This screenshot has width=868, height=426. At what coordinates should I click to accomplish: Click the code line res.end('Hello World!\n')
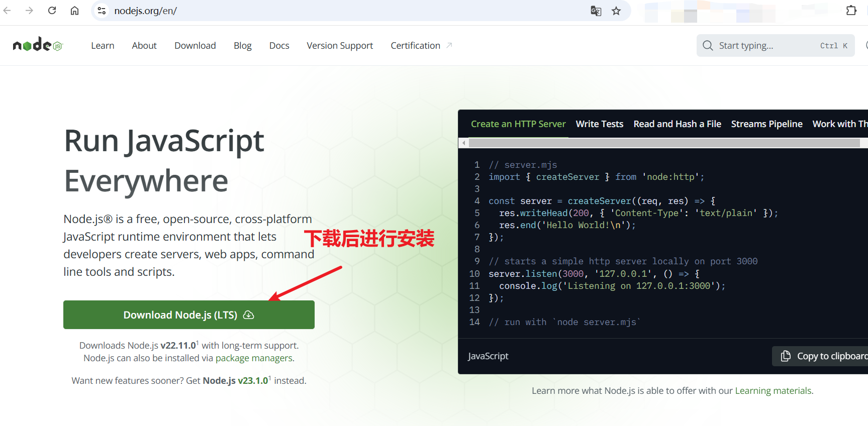pyautogui.click(x=567, y=225)
